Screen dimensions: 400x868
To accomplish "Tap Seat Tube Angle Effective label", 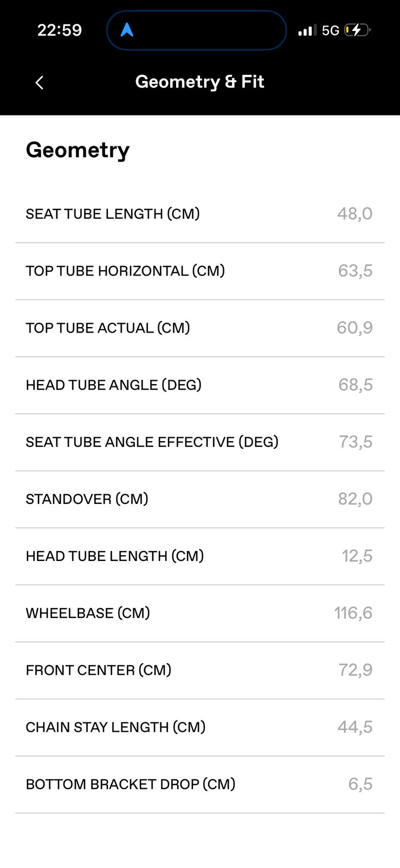I will click(152, 442).
